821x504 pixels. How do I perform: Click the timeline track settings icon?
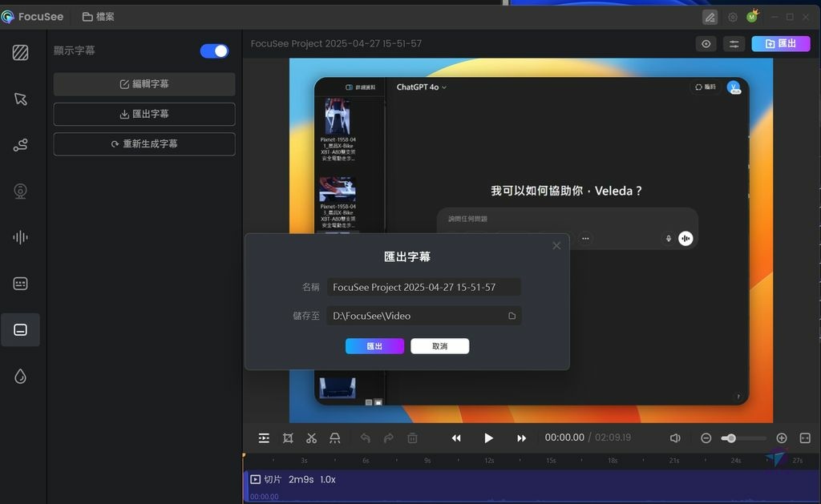[x=264, y=438]
